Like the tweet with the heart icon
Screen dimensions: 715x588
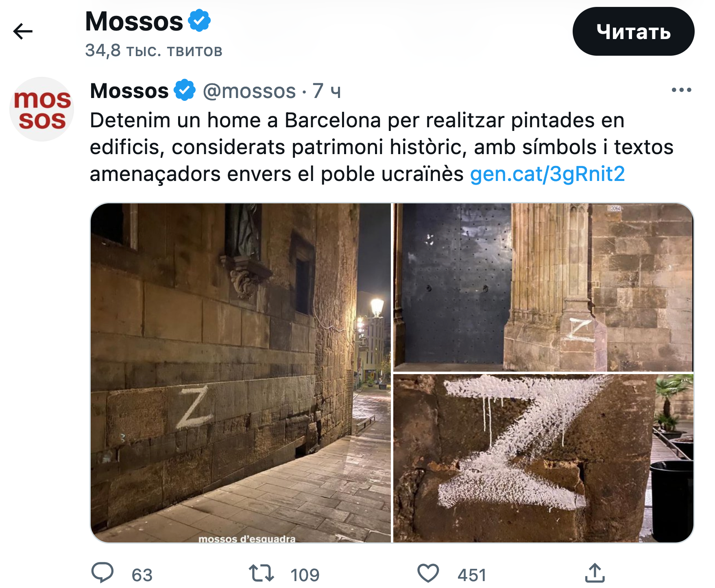[428, 573]
